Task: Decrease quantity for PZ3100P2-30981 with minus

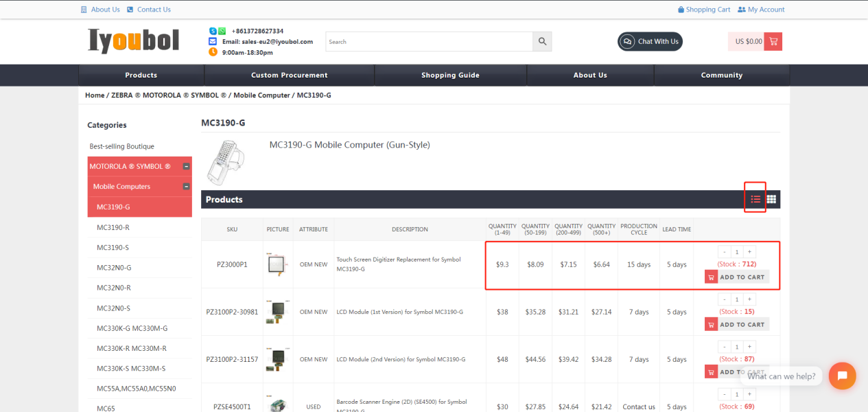Action: (724, 299)
